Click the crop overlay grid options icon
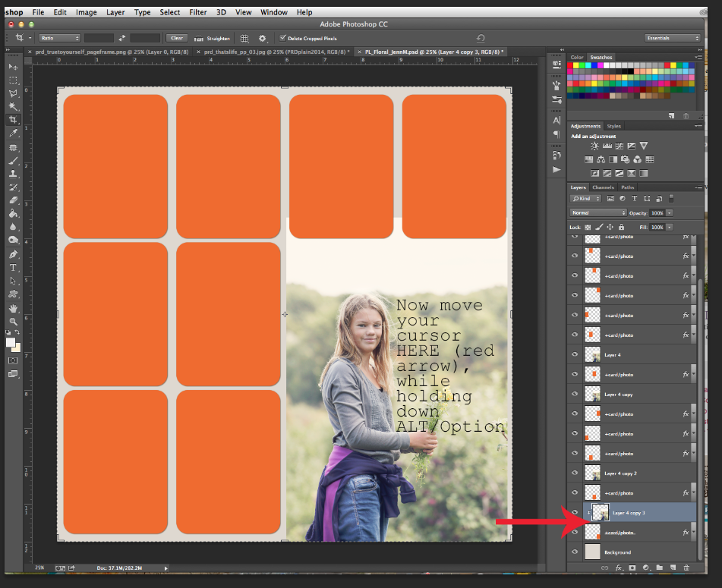The image size is (722, 588). coord(244,38)
